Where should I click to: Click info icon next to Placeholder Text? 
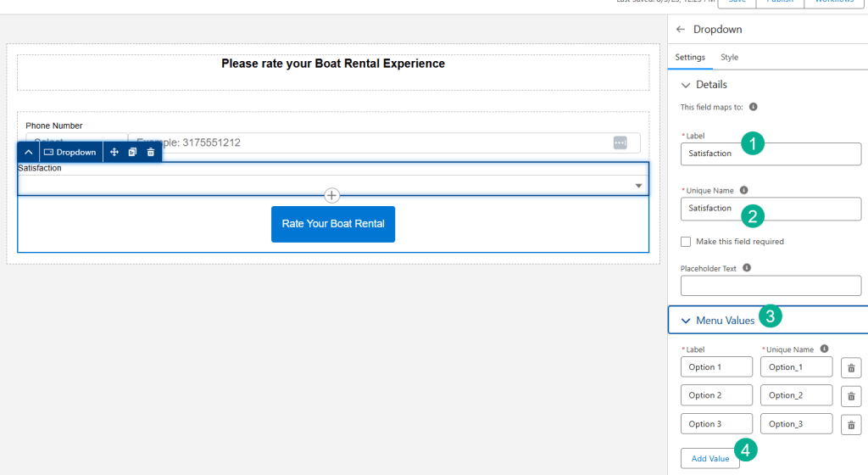(x=747, y=267)
